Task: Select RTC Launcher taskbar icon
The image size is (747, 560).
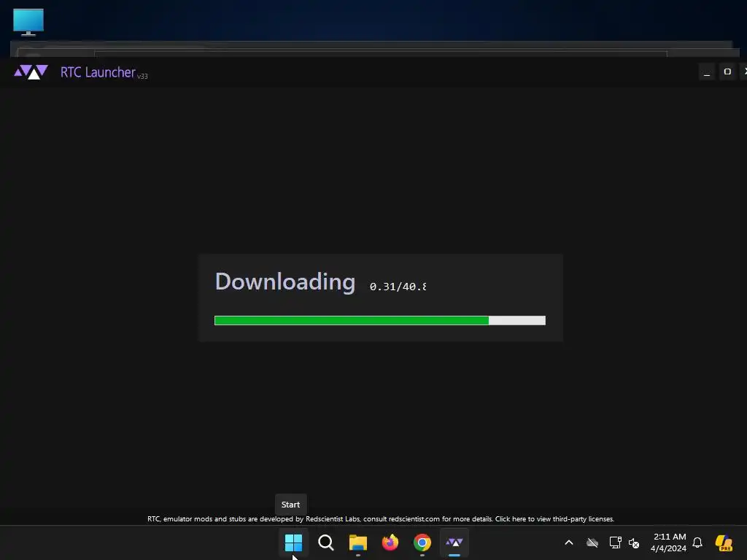Action: tap(454, 542)
